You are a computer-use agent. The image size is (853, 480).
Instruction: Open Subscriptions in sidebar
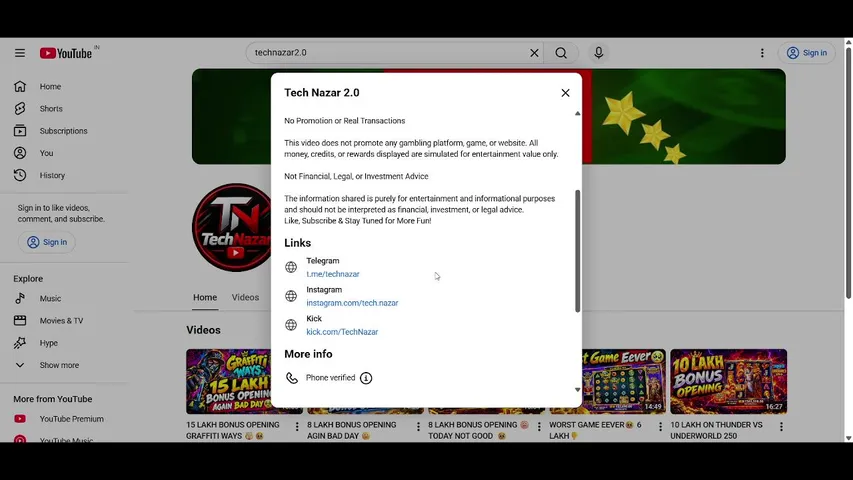coord(64,131)
